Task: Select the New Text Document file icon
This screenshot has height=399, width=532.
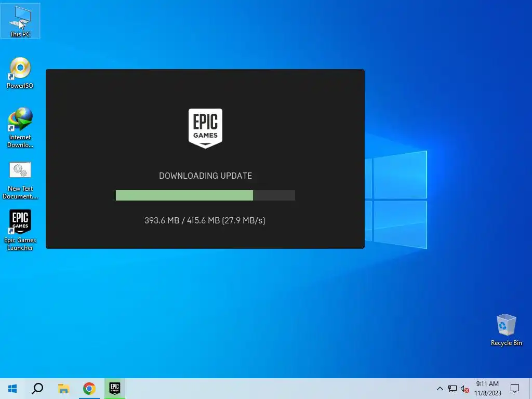Action: 20,180
